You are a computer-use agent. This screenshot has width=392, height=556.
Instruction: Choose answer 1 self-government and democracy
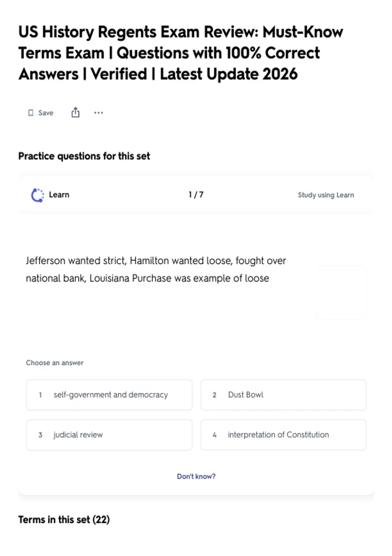pyautogui.click(x=109, y=395)
